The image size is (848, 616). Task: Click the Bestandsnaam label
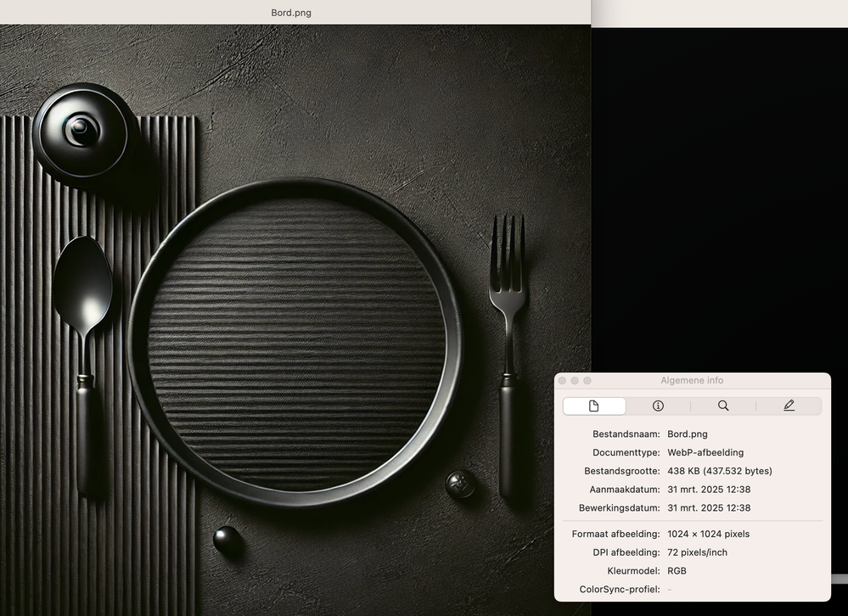pyautogui.click(x=626, y=434)
